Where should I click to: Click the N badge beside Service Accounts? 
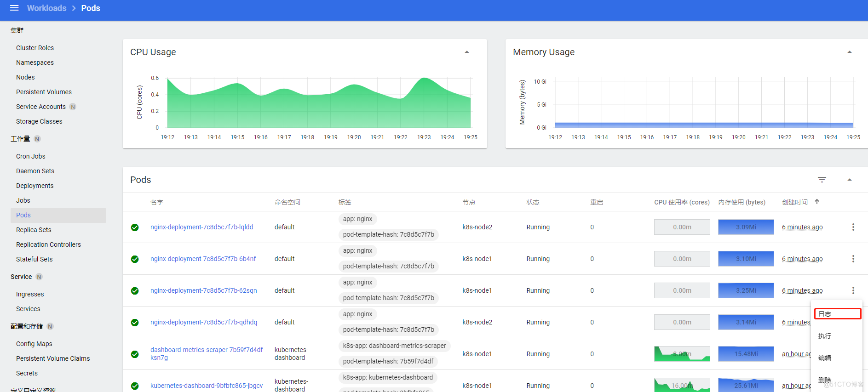[x=73, y=107]
